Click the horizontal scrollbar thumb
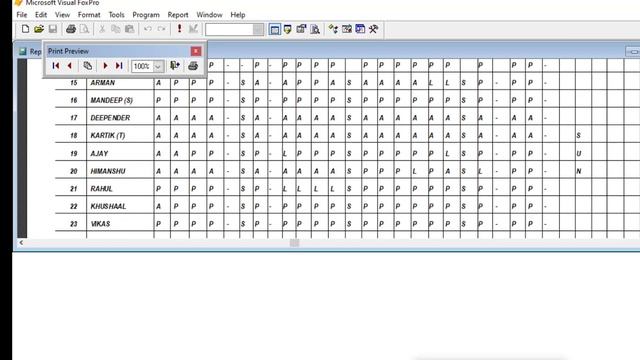This screenshot has width=640, height=360. tap(294, 243)
